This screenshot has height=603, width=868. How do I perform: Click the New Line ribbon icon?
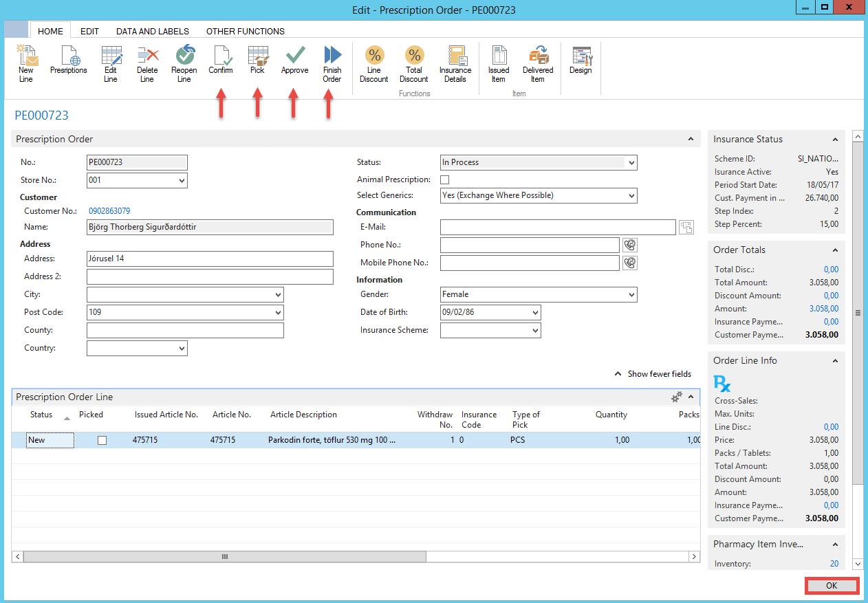pos(25,56)
